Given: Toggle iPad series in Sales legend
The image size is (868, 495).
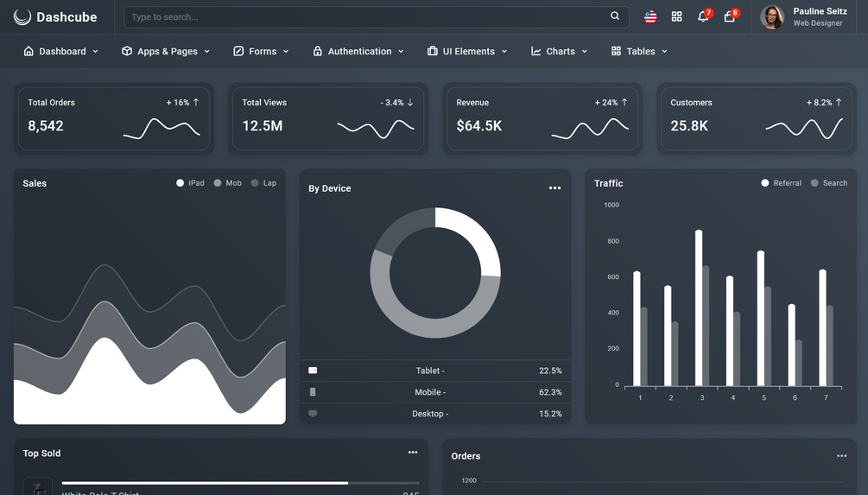Looking at the screenshot, I should (x=190, y=183).
